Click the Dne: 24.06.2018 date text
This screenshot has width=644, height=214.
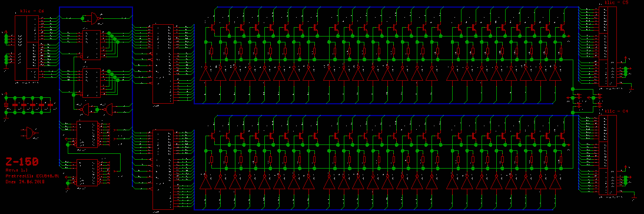tap(25, 182)
